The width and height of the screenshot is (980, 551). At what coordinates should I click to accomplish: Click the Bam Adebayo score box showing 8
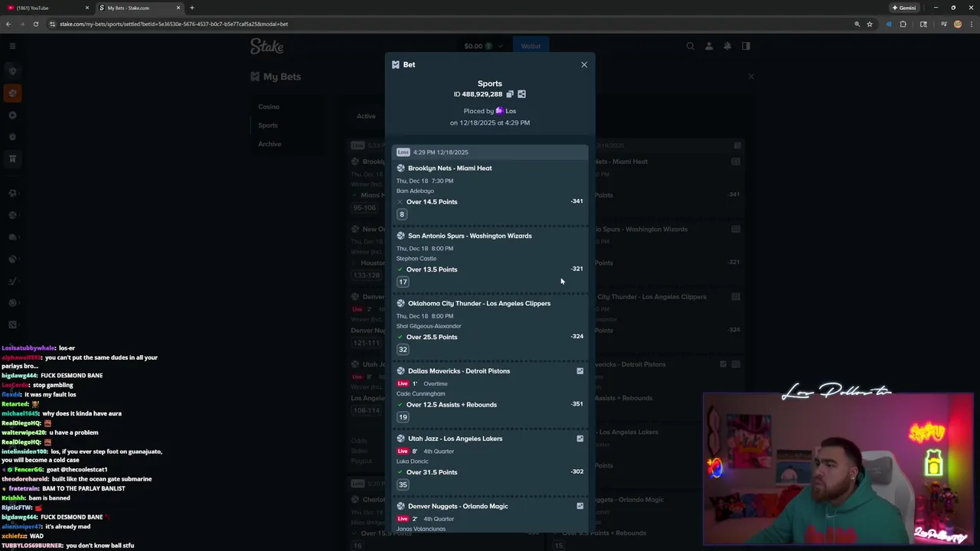[401, 214]
